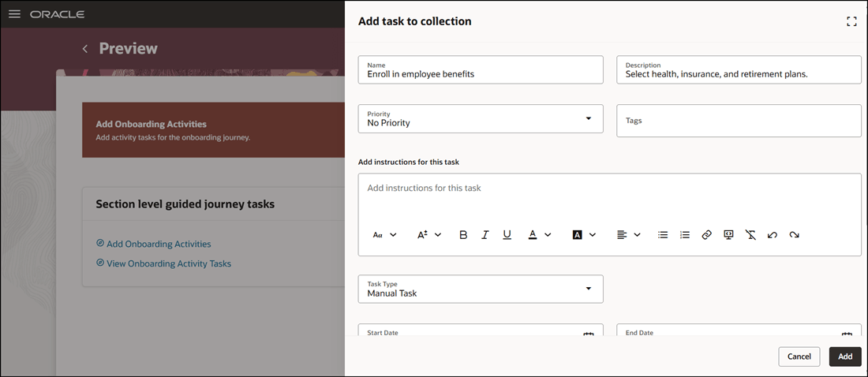Click the Name input field
The width and height of the screenshot is (868, 377).
[x=481, y=69]
